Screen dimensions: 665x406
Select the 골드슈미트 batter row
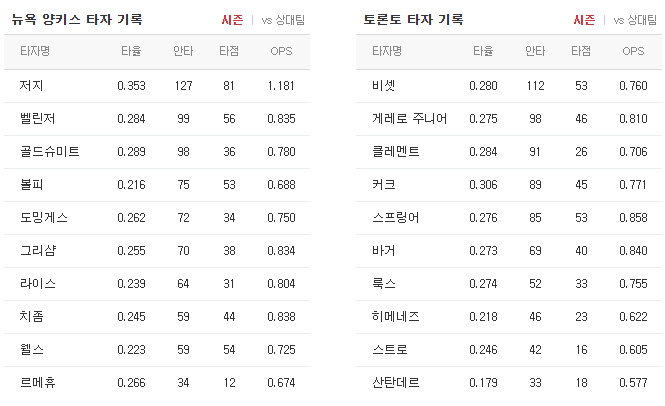[x=157, y=152]
